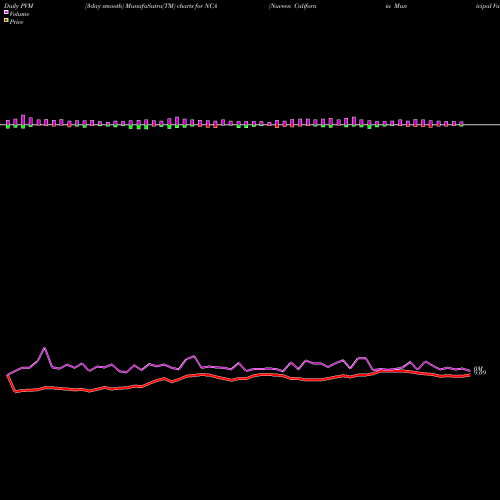Screen dimensions: 500x500
Task: Click the Price legend swatch
Action: click(x=6, y=21)
